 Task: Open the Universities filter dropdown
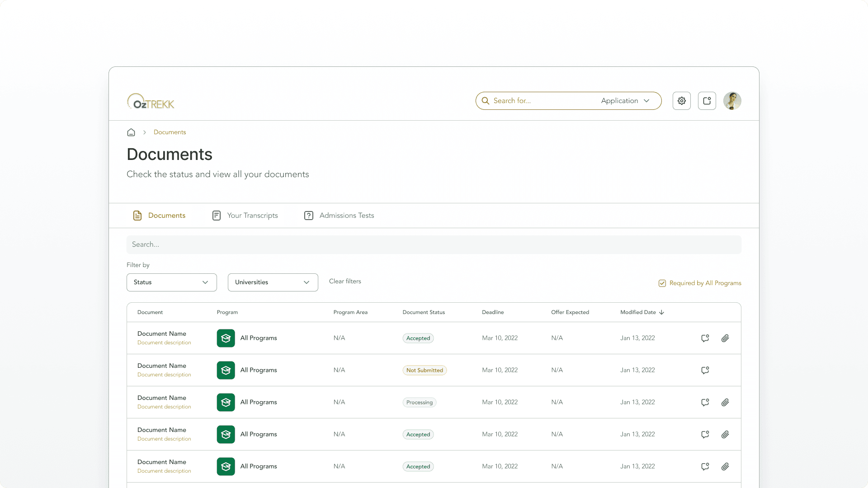(273, 282)
